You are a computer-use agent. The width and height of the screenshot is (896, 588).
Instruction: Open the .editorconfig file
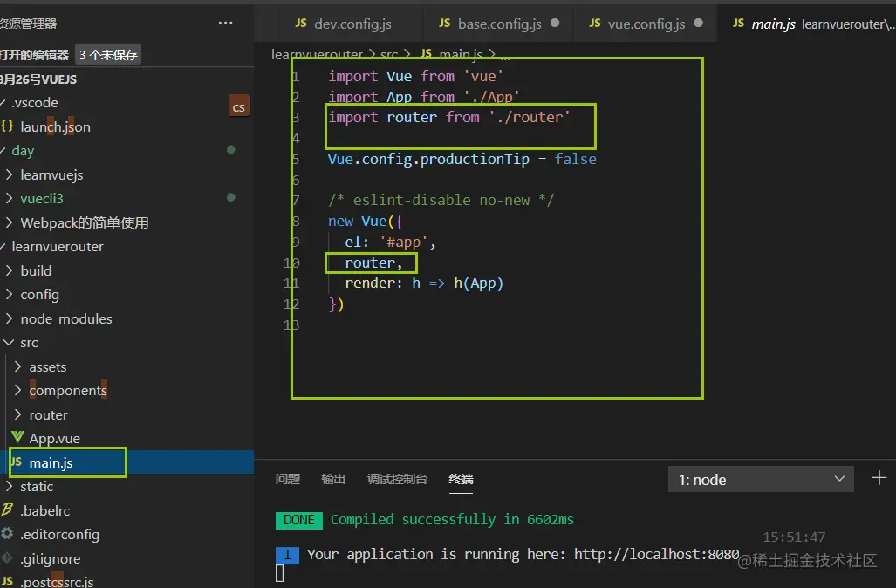(60, 534)
